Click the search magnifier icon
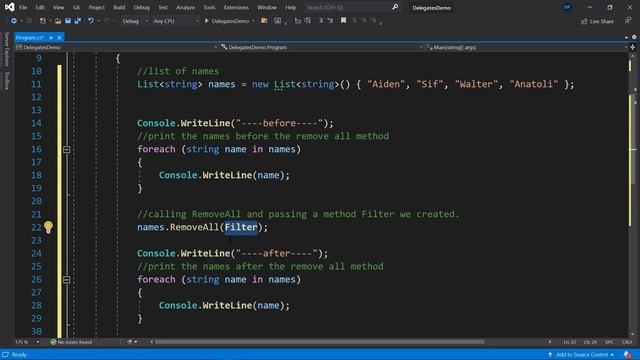This screenshot has height=360, width=640. pos(395,7)
